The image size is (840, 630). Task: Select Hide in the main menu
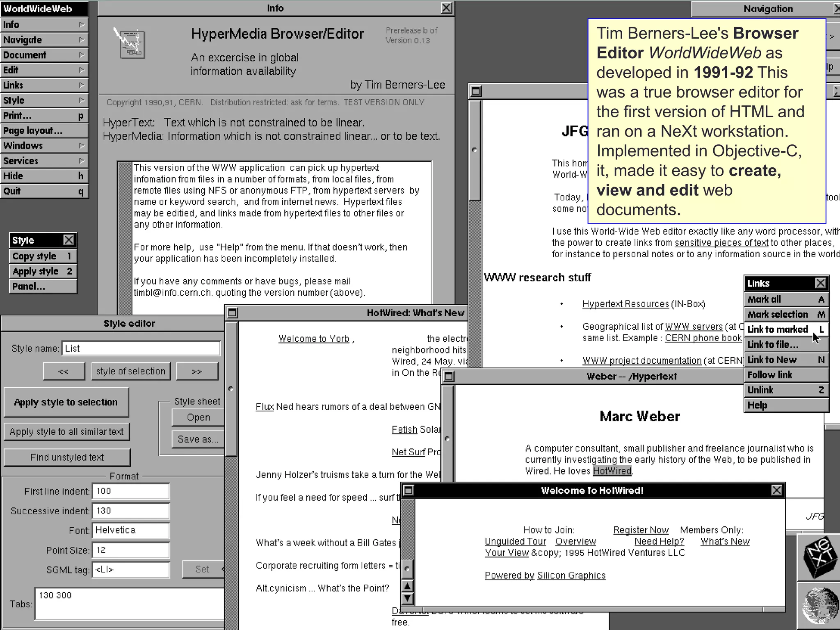click(44, 176)
